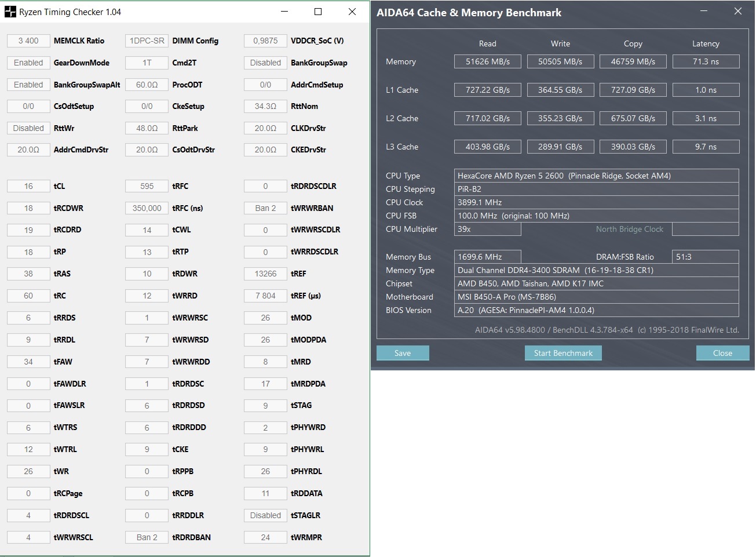
Task: Click the RttWr Disabled field
Action: (28, 128)
